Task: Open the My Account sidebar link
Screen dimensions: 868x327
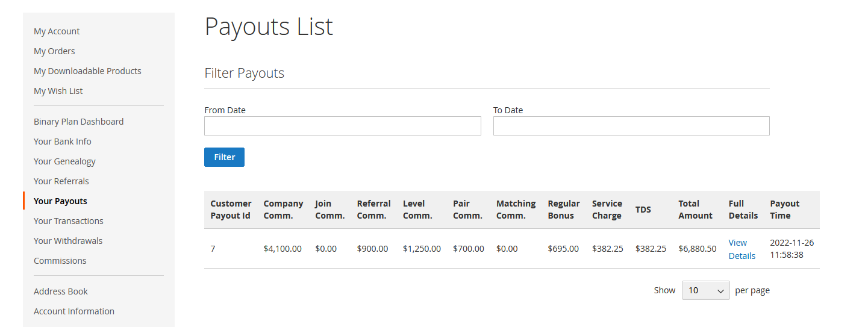Action: (x=57, y=31)
